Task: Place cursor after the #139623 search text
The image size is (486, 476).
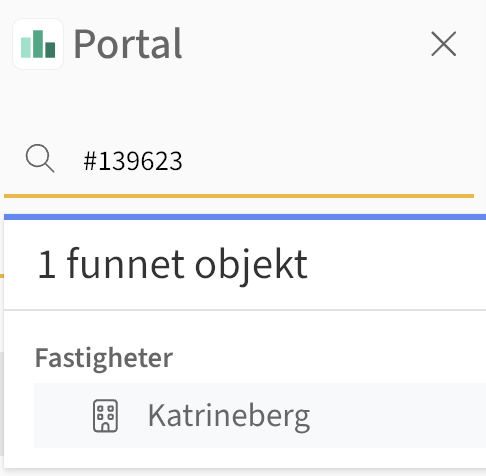Action: (183, 161)
